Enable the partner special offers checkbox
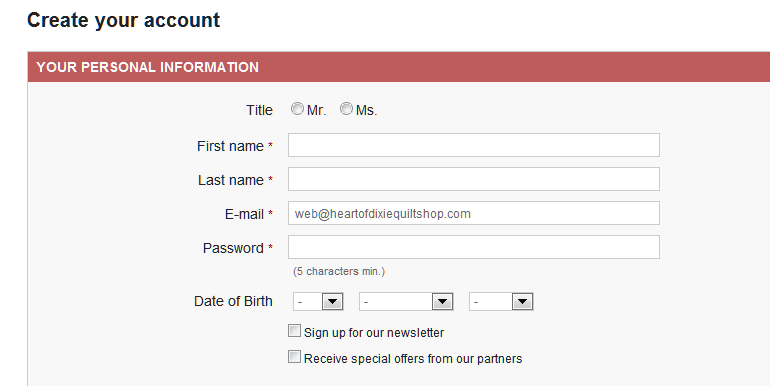770x386 pixels. [294, 357]
